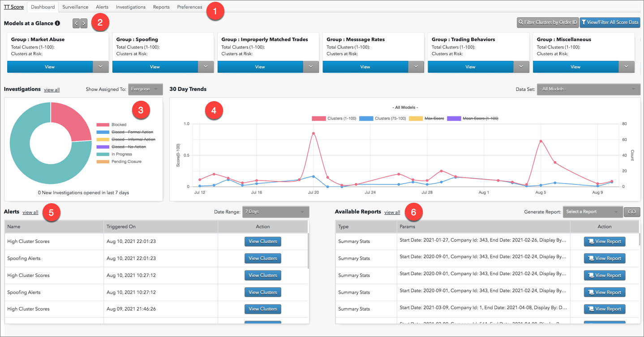
Task: Click the report icon on the top View Report button
Action: (x=592, y=241)
